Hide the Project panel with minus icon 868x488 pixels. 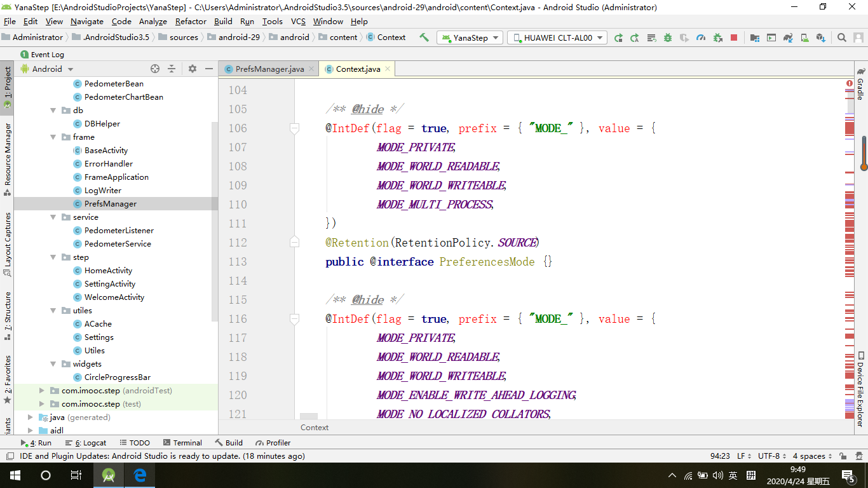click(209, 69)
